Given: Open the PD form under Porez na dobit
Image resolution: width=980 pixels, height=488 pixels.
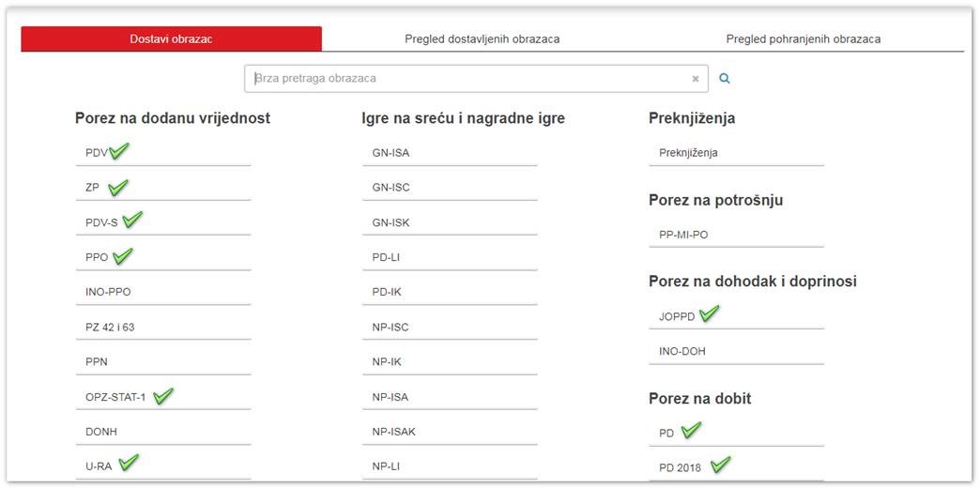Looking at the screenshot, I should point(666,433).
